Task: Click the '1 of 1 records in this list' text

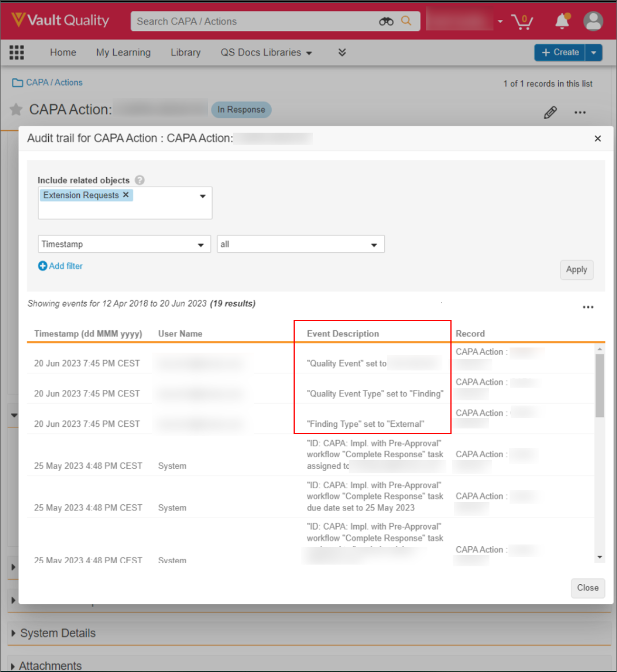Action: pyautogui.click(x=548, y=84)
